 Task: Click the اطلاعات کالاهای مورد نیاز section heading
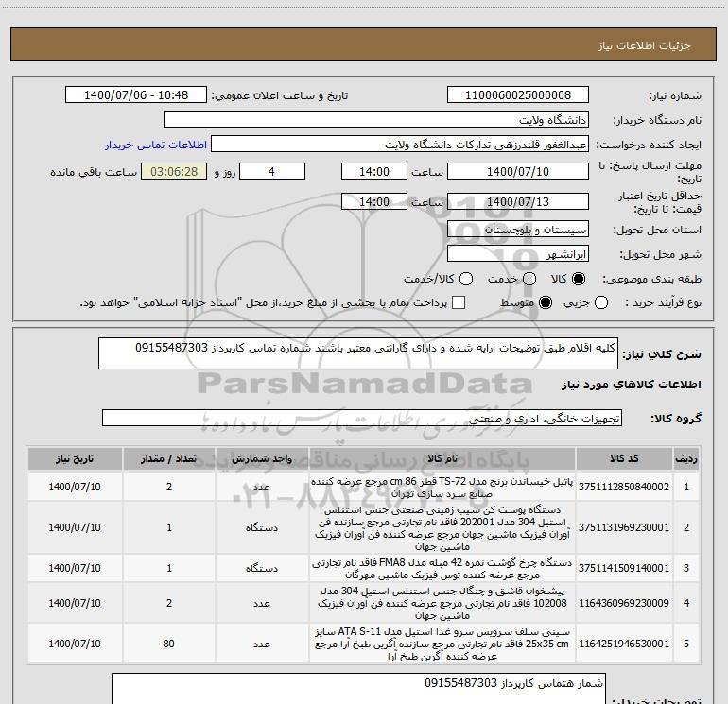(x=631, y=385)
